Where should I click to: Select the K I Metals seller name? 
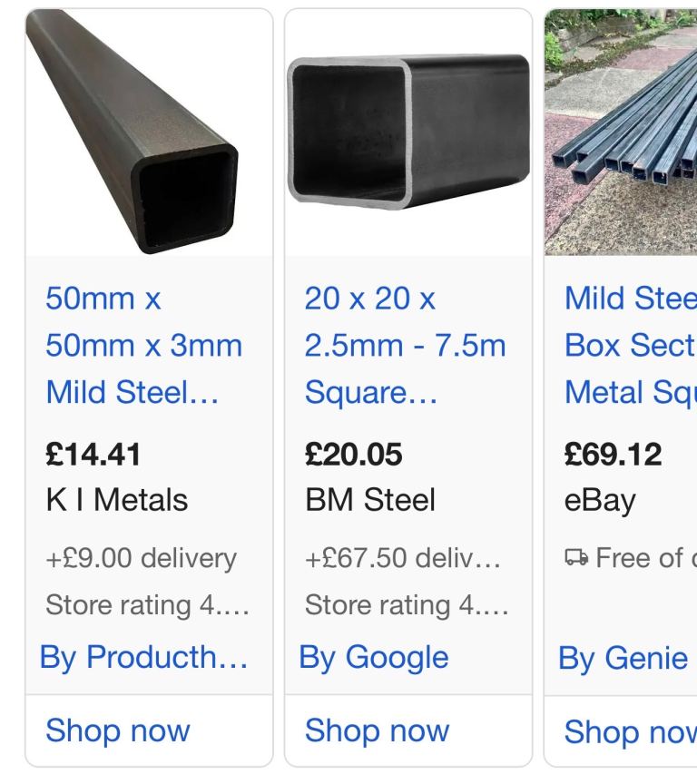click(117, 500)
